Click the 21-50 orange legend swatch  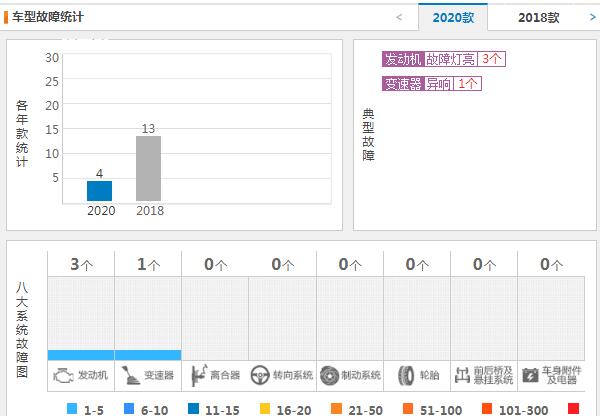336,409
